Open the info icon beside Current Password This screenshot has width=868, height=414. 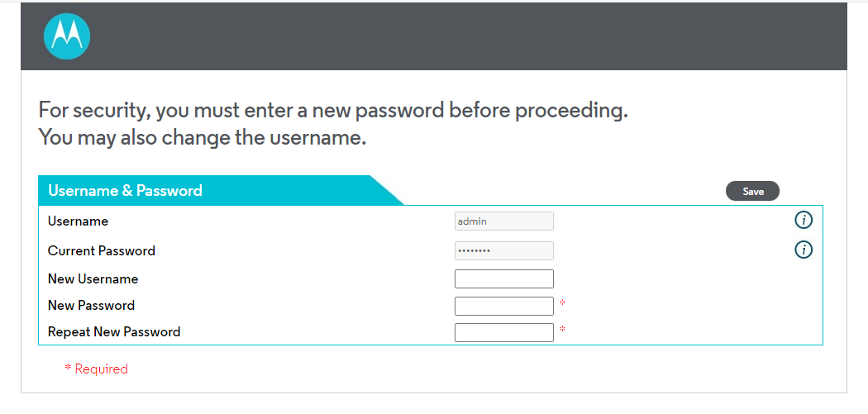pyautogui.click(x=804, y=250)
